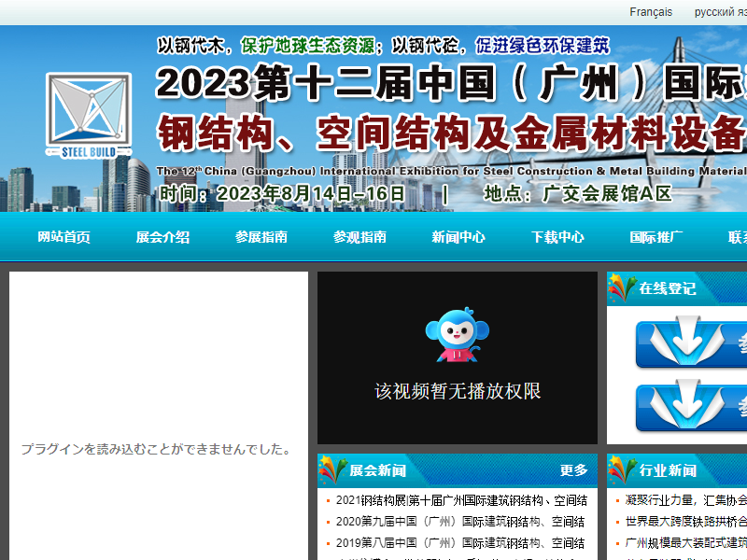Click the date text 时间：2023年8月14日-16日
This screenshot has height=560, width=747.
282,194
